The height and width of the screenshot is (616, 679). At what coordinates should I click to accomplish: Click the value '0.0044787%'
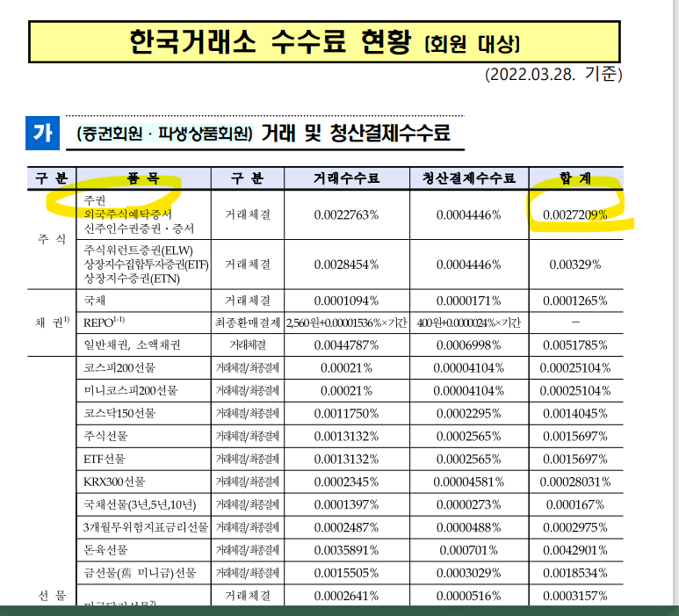coord(346,345)
